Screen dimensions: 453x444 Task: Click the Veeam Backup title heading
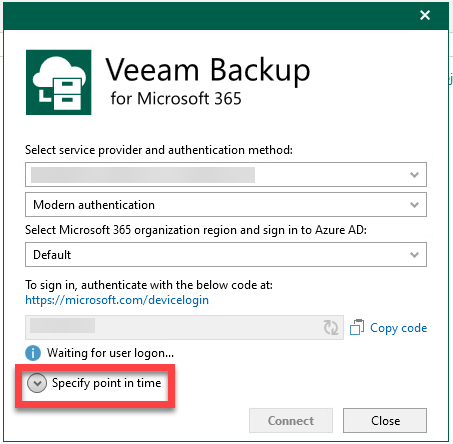pyautogui.click(x=208, y=70)
